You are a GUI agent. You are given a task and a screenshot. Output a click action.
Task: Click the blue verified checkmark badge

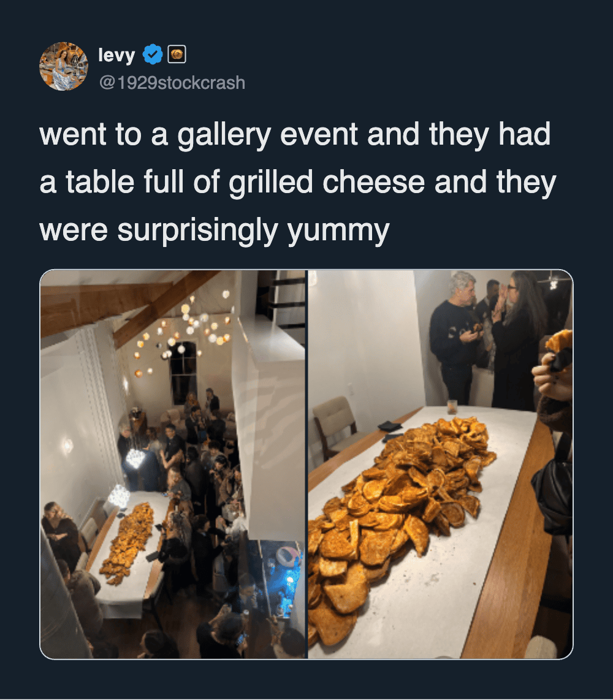153,55
